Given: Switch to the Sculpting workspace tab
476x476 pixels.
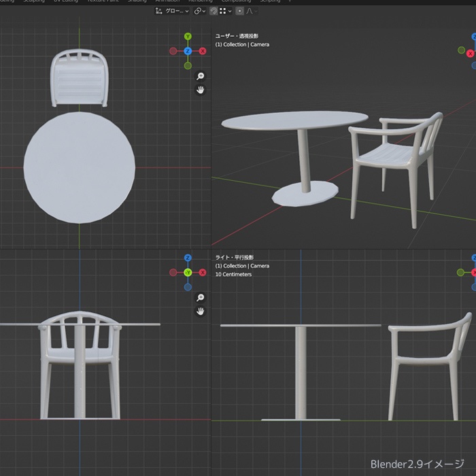Looking at the screenshot, I should (34, 1).
